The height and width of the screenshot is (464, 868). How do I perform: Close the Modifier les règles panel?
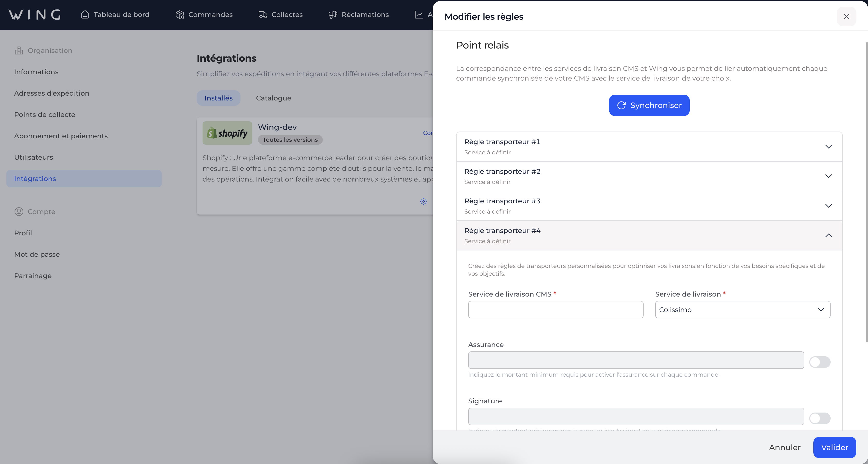(x=846, y=17)
